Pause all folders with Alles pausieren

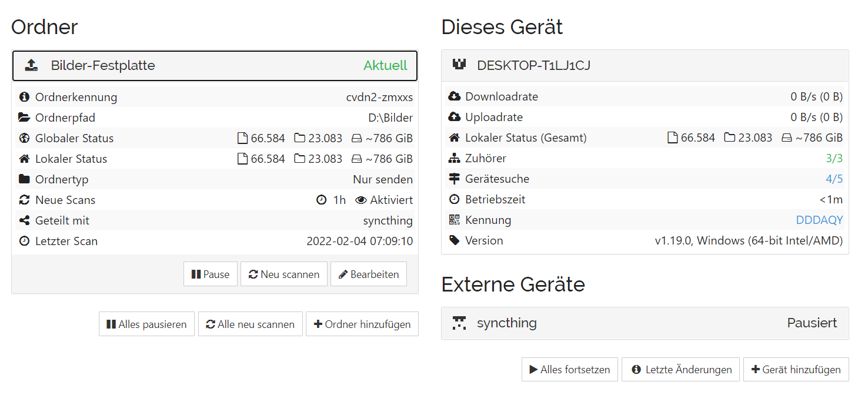coord(146,324)
